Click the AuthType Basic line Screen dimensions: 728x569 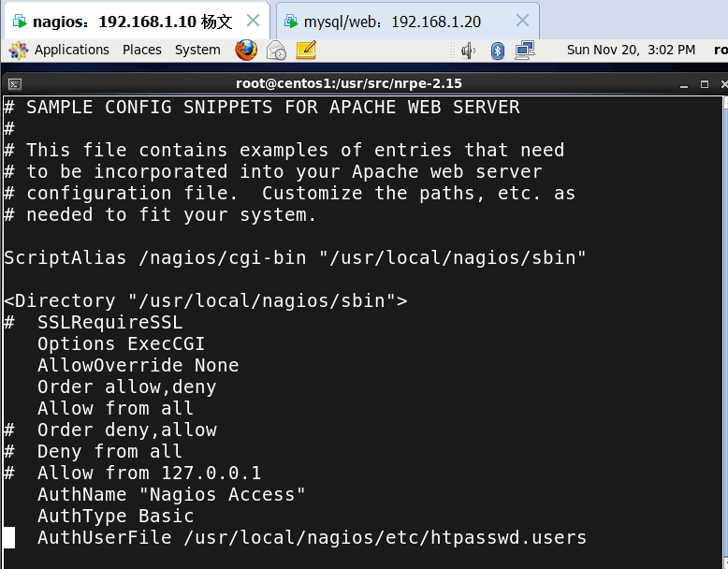[x=116, y=516]
